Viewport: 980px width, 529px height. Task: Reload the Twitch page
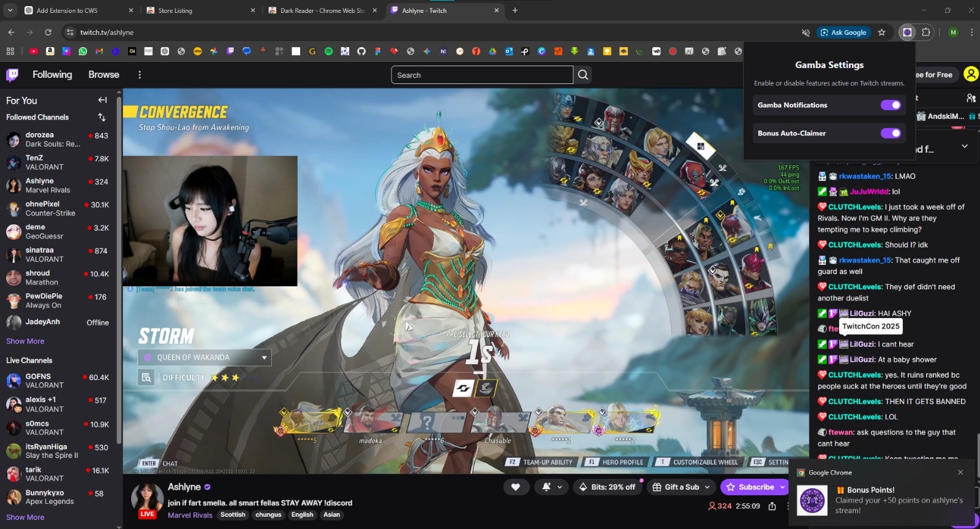48,32
